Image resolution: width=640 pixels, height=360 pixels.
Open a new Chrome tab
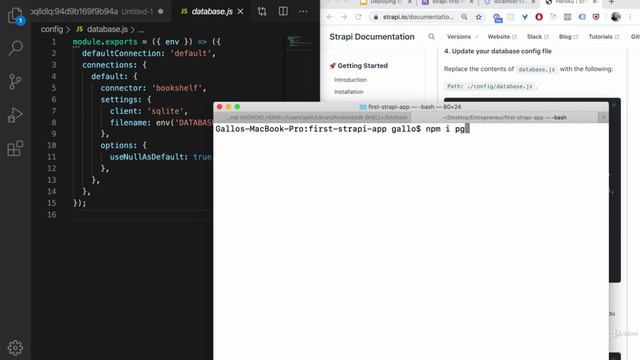611,2
